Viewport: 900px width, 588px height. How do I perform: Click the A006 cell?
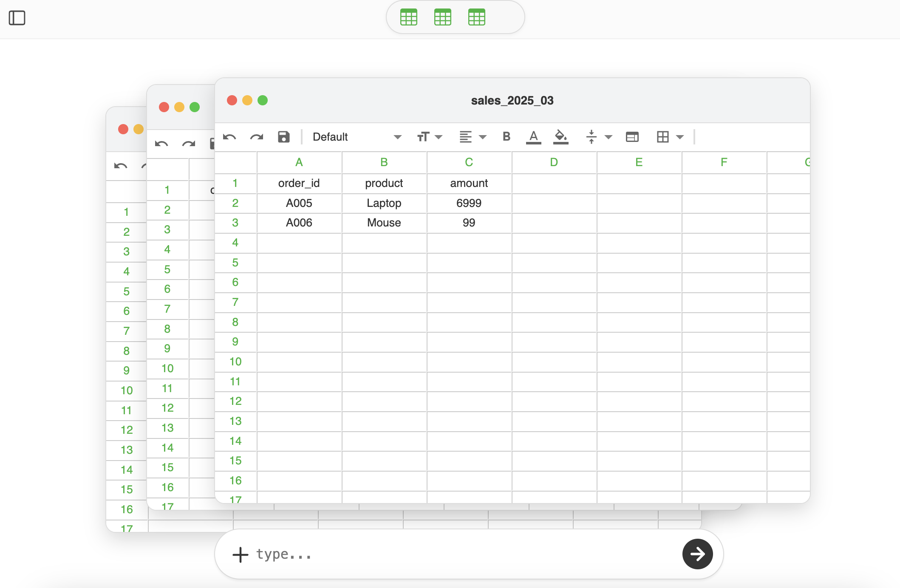(x=299, y=223)
